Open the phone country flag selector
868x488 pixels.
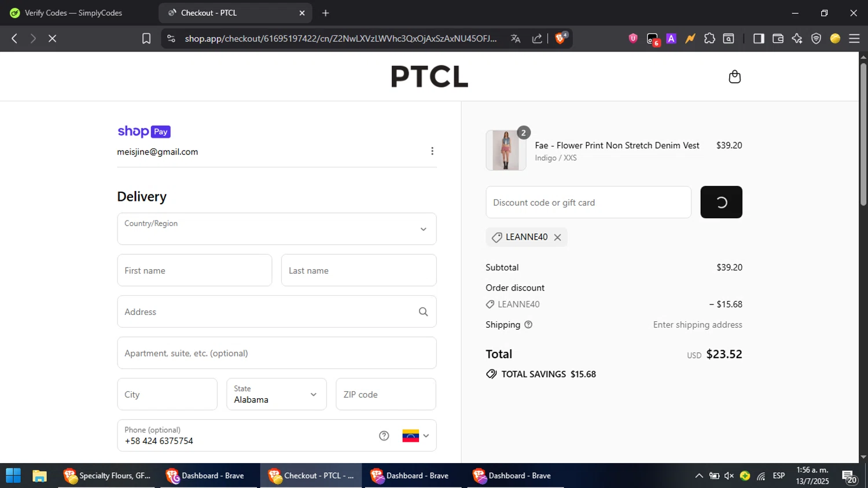click(415, 436)
